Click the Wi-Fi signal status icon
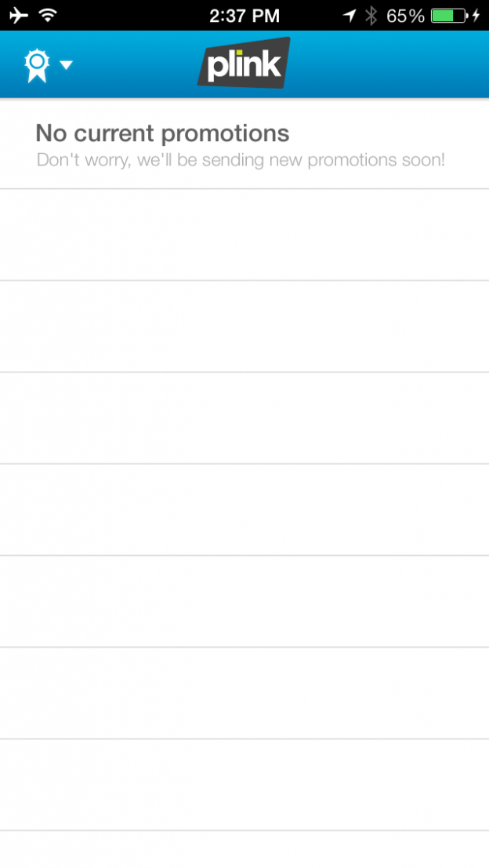The width and height of the screenshot is (489, 868). (x=48, y=15)
